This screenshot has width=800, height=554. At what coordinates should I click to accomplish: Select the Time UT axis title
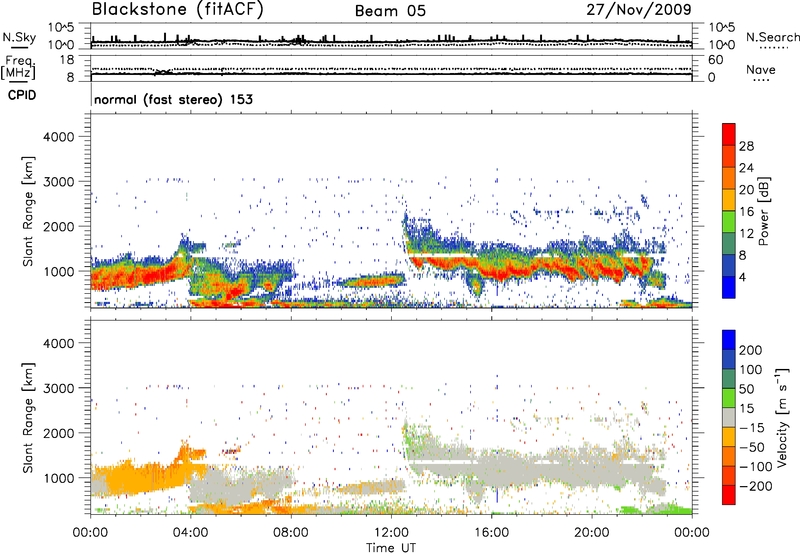391,548
